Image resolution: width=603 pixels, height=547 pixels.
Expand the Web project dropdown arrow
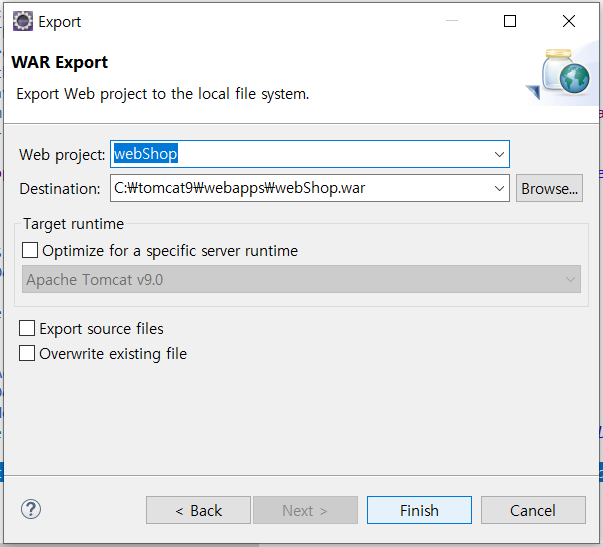499,154
